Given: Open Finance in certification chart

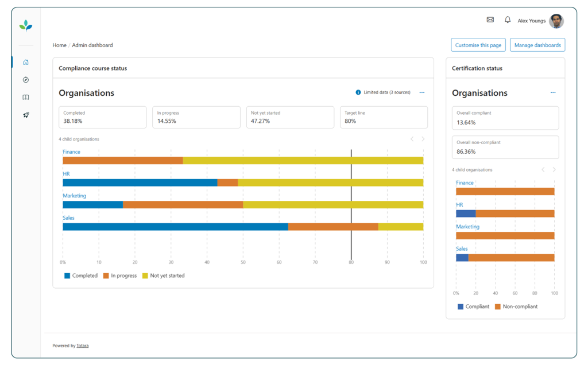Looking at the screenshot, I should pyautogui.click(x=465, y=183).
